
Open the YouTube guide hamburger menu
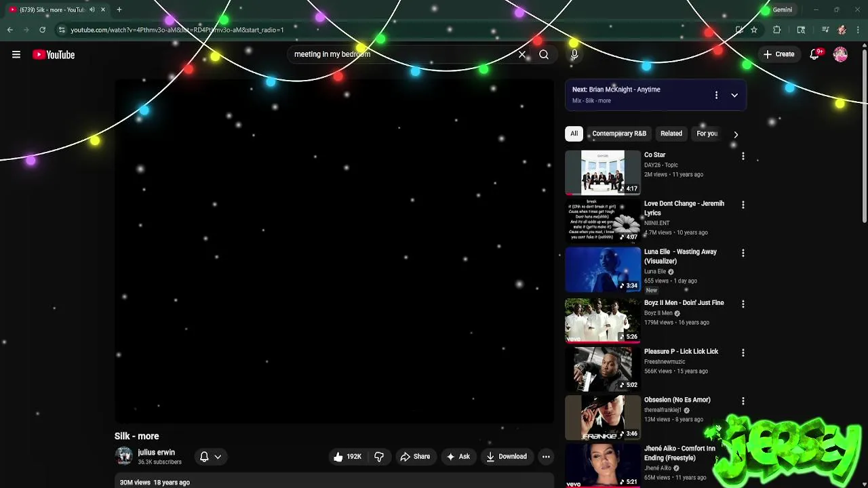[x=16, y=55]
